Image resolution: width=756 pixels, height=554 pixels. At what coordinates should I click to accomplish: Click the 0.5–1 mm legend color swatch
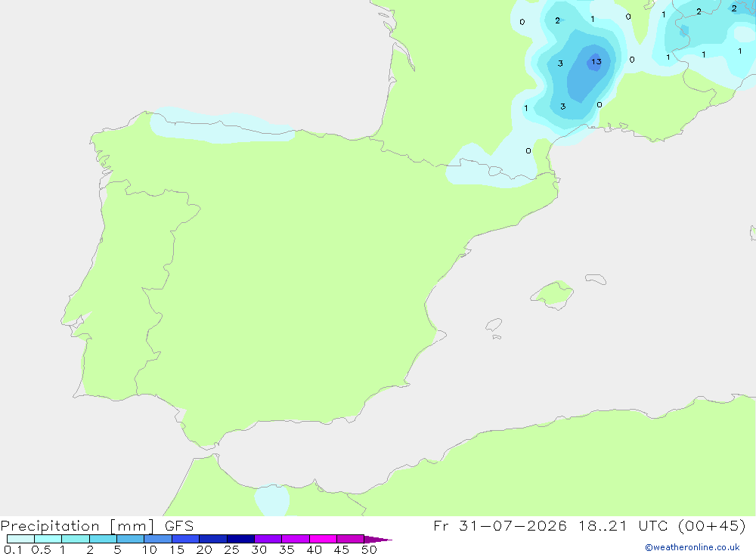point(48,539)
